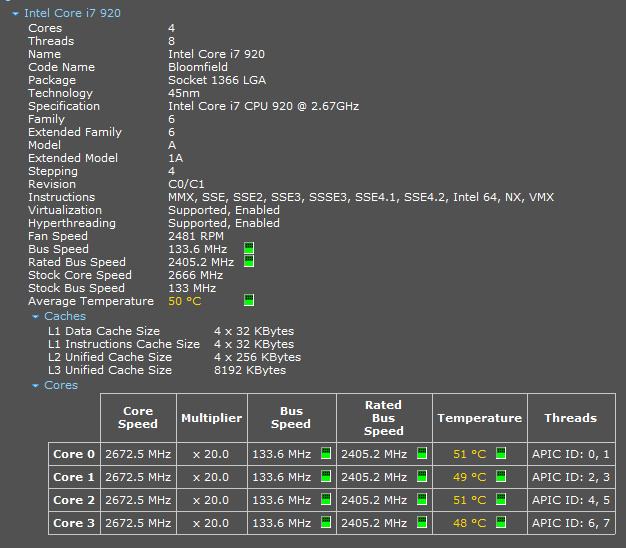Image resolution: width=626 pixels, height=548 pixels.
Task: Click the green graph icon beside Bus Speed 133.6 MHz in the summary list
Action: point(249,249)
